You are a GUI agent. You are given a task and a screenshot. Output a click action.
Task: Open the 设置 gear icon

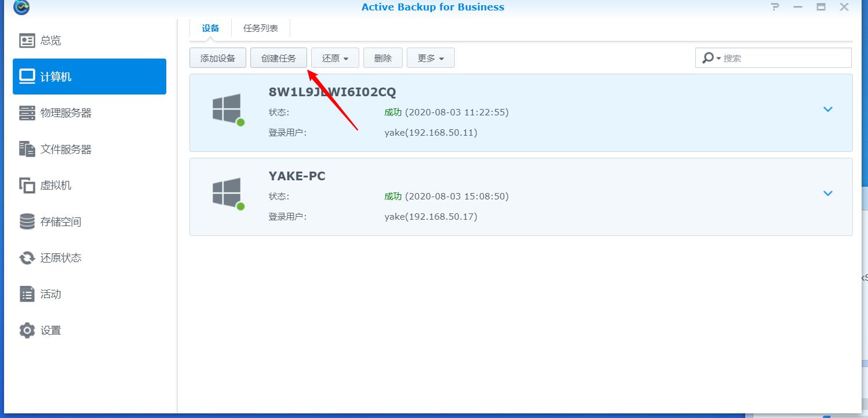tap(27, 330)
